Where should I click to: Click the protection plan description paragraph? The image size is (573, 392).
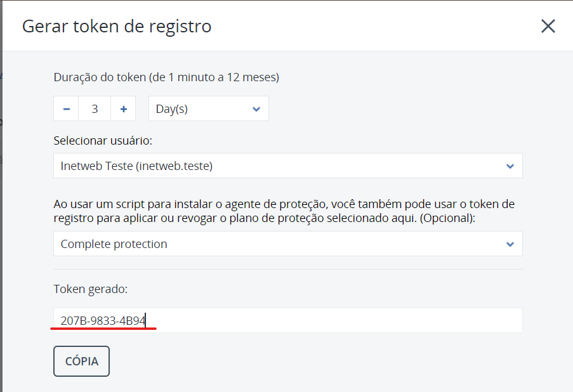point(284,211)
